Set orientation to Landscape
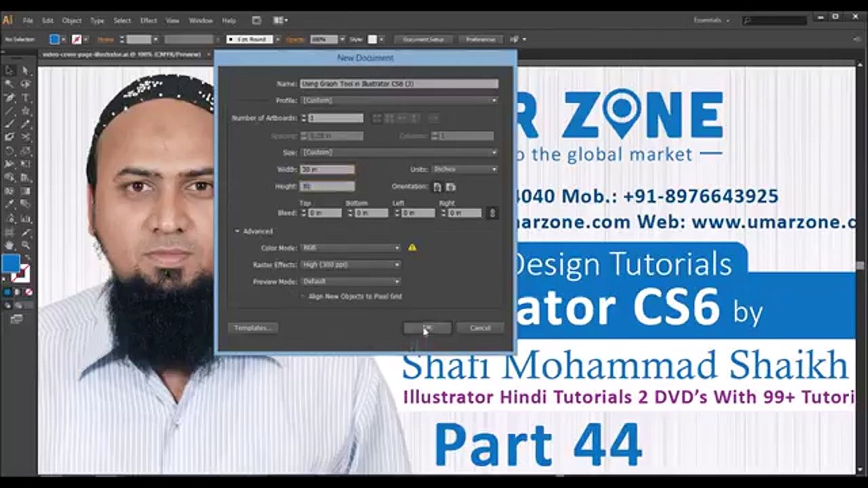868x488 pixels. tap(451, 186)
